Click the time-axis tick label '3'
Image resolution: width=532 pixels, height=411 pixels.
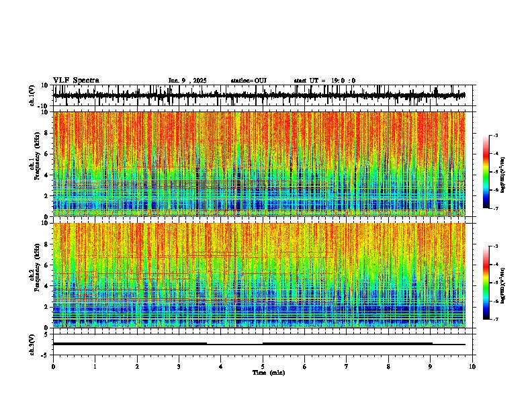pos(179,367)
